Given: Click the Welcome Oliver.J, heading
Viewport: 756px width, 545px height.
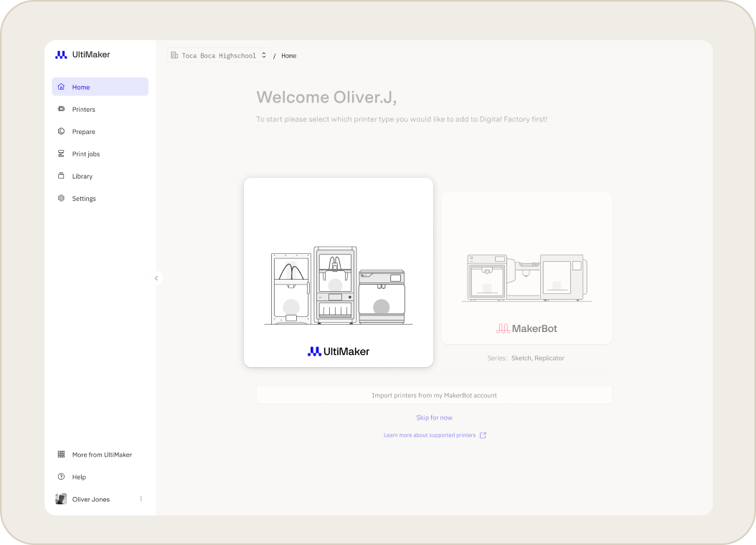Looking at the screenshot, I should click(x=326, y=98).
